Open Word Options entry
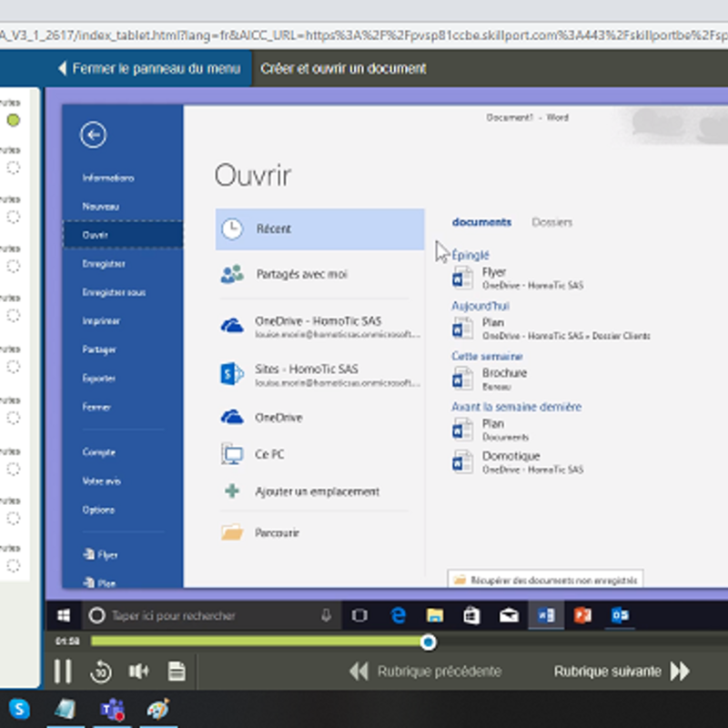 (x=98, y=510)
